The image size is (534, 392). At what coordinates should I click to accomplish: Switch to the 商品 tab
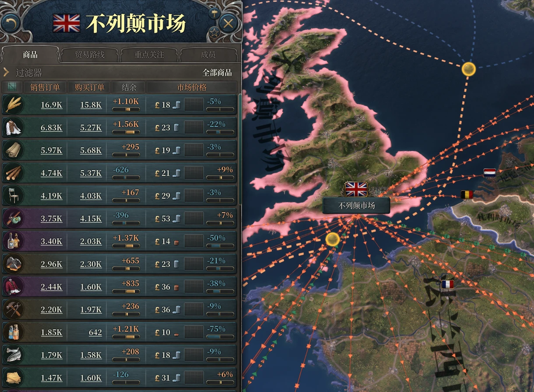[x=30, y=55]
